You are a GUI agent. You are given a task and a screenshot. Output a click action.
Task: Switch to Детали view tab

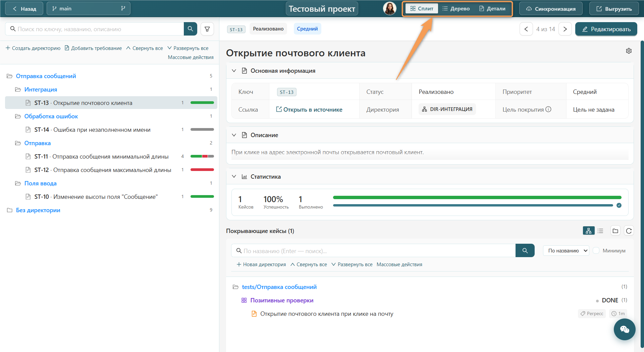492,8
